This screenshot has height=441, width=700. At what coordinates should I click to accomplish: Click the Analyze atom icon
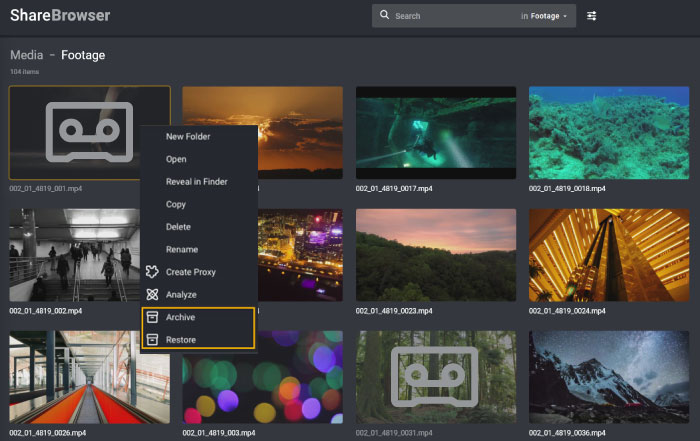(152, 295)
